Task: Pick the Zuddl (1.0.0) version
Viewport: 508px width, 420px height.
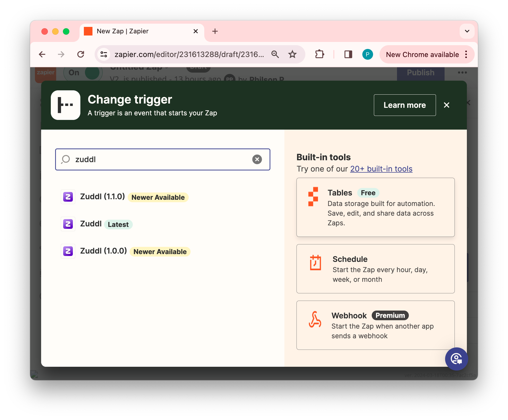Action: [x=103, y=251]
